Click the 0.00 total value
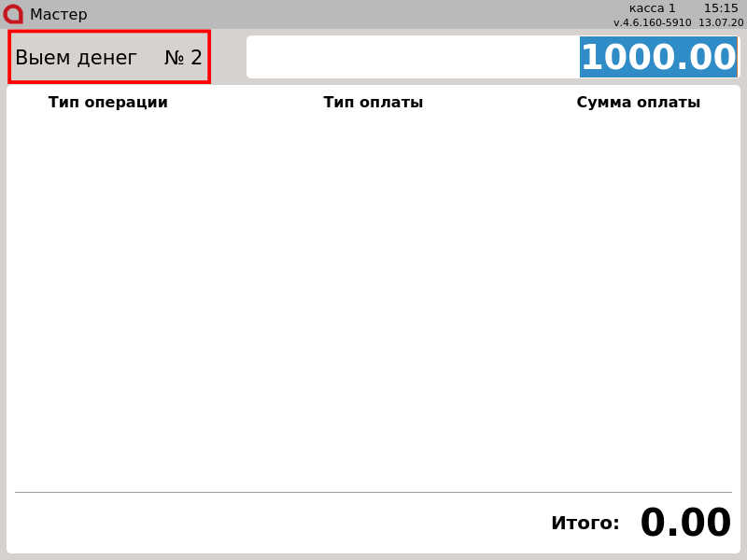This screenshot has height=560, width=747. tap(685, 524)
